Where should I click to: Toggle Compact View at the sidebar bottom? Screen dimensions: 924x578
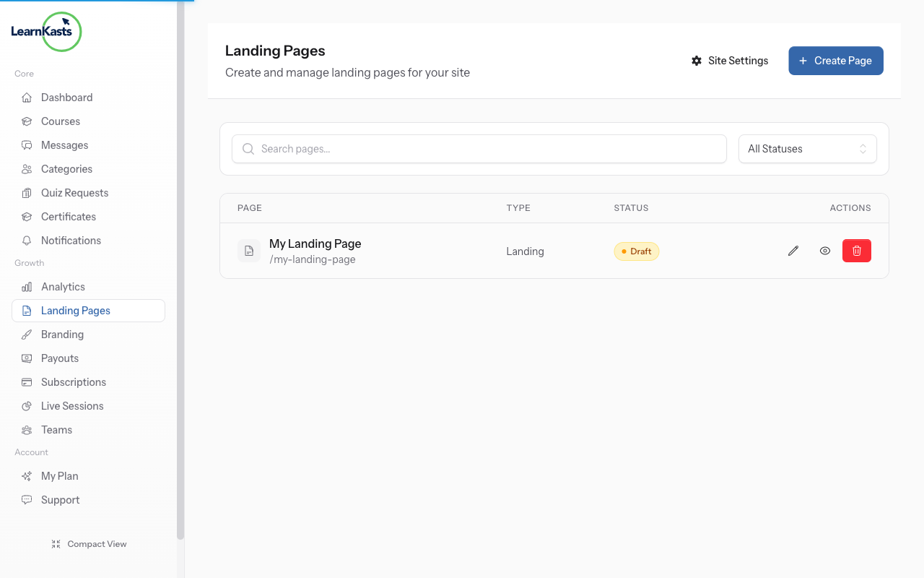[89, 543]
